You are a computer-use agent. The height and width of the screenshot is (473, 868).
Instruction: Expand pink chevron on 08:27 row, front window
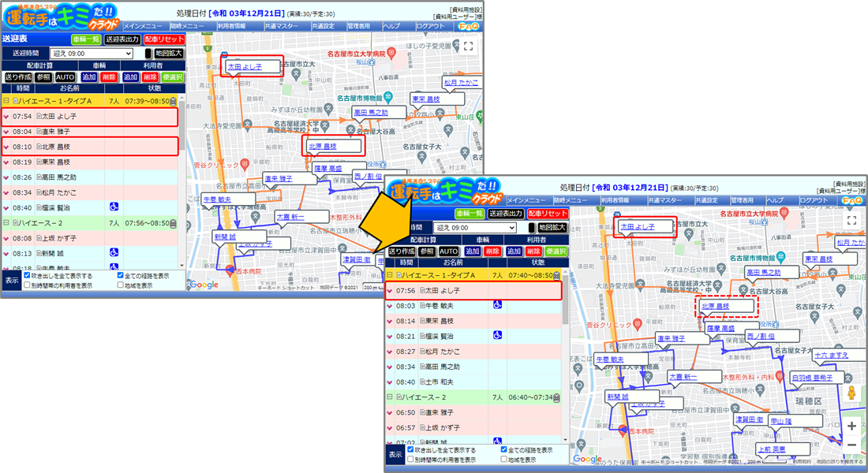pos(390,352)
